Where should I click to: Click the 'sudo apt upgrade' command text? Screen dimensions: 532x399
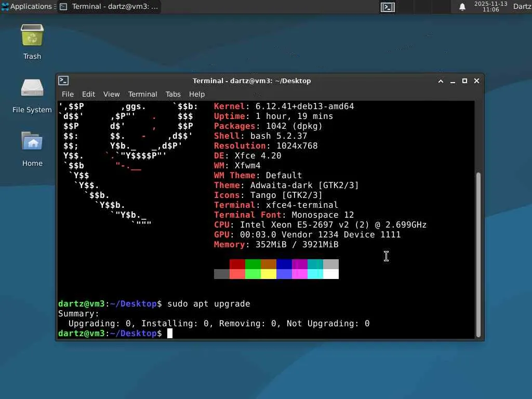coord(209,303)
